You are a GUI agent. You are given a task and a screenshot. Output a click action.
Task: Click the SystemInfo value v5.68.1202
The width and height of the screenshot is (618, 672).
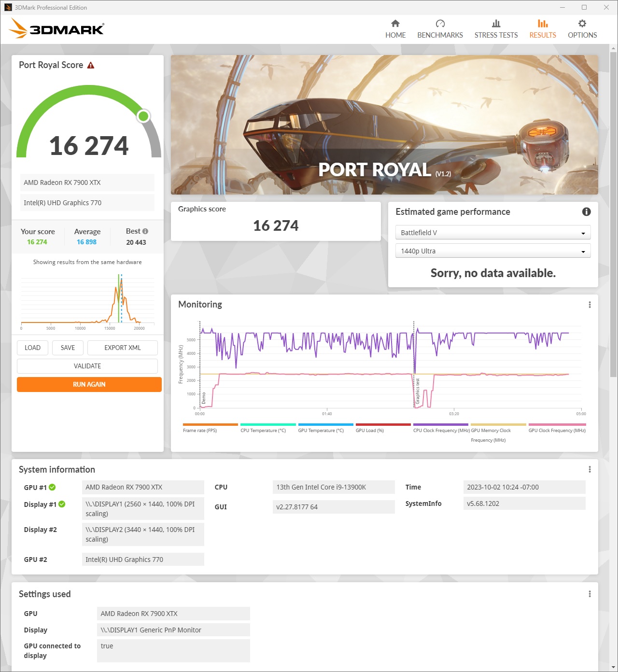[x=524, y=504]
